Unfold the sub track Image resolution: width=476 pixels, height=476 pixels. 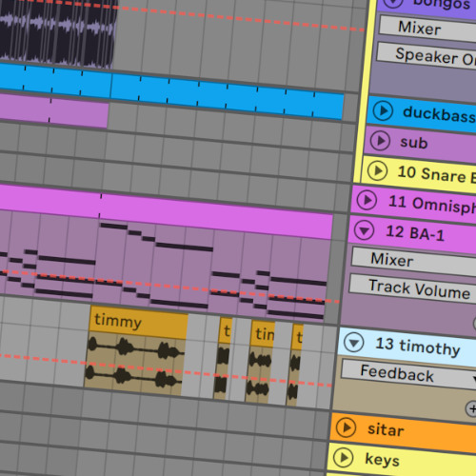coord(380,140)
